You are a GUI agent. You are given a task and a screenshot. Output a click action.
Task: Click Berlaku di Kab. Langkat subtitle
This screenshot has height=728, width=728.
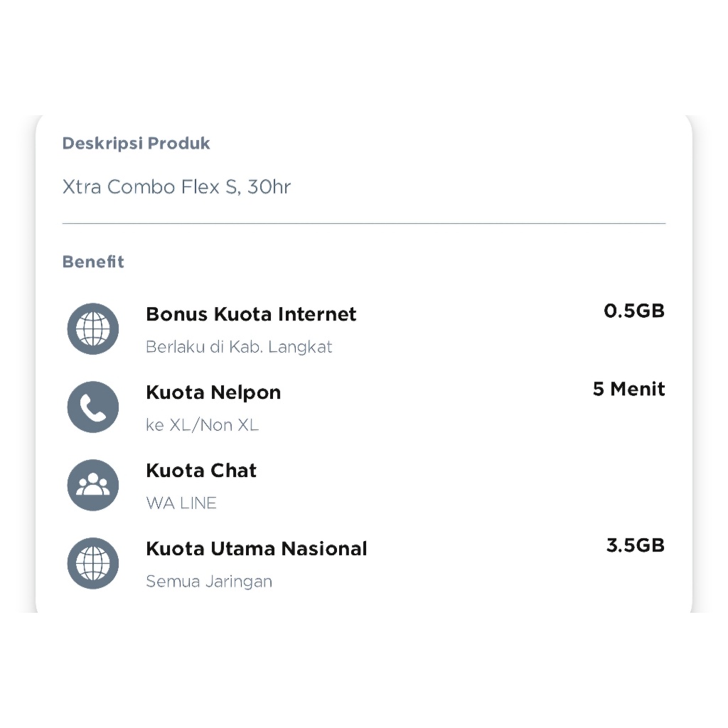click(239, 347)
